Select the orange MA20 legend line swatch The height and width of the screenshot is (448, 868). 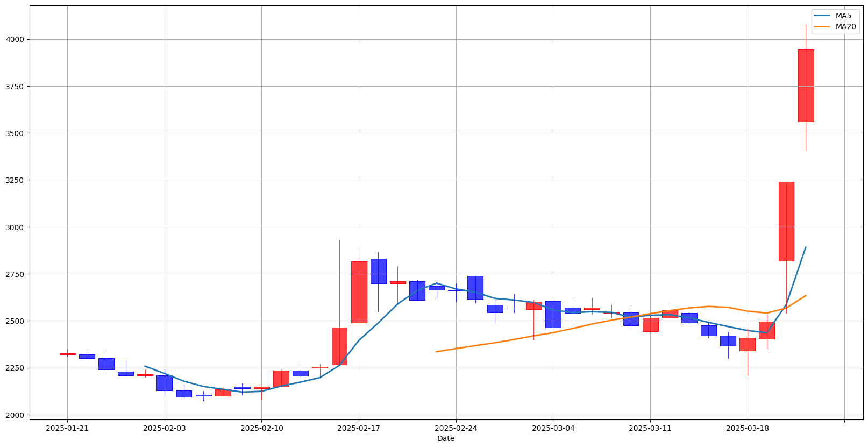822,26
